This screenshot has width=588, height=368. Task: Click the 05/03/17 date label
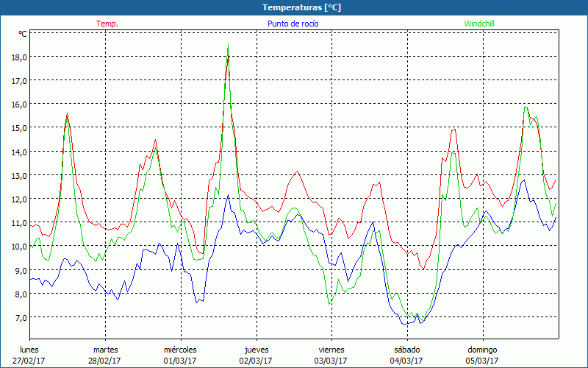482,360
